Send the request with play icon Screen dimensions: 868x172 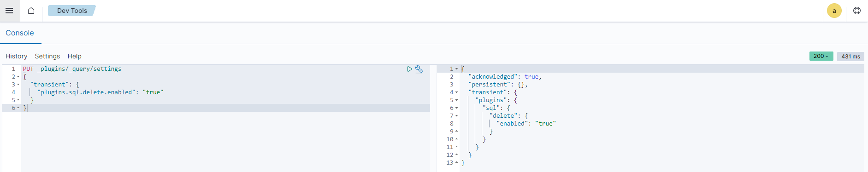coord(409,69)
